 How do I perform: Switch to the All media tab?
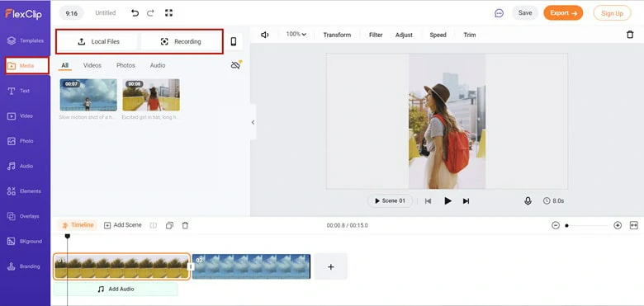click(x=65, y=66)
